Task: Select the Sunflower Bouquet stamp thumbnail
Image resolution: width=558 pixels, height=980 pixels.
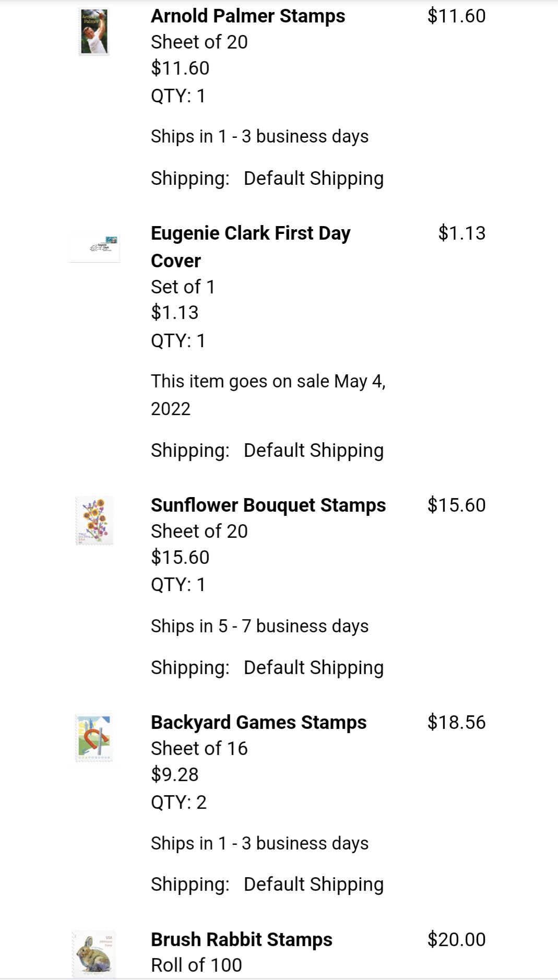Action: tap(94, 521)
